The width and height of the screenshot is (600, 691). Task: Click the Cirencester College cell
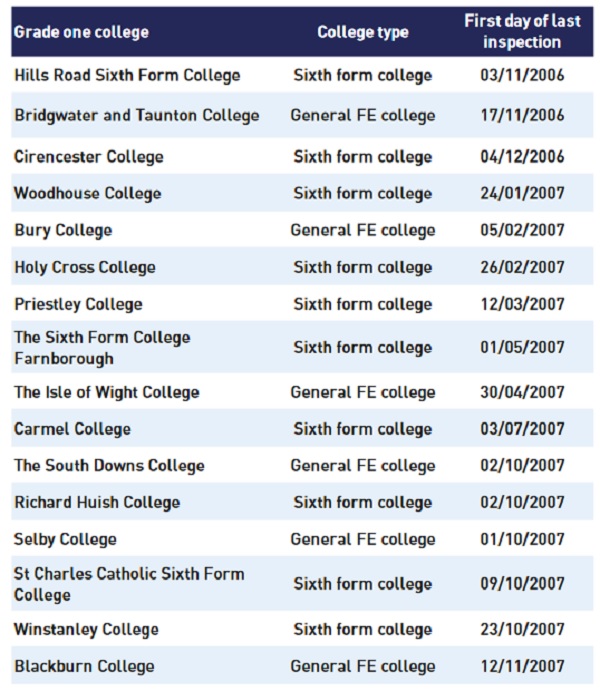click(89, 157)
